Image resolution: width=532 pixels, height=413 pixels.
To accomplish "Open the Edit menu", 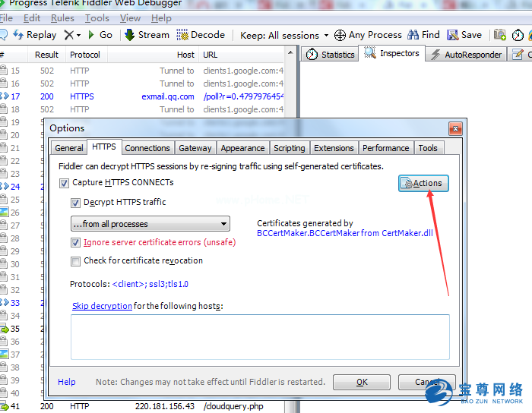I will coord(32,18).
